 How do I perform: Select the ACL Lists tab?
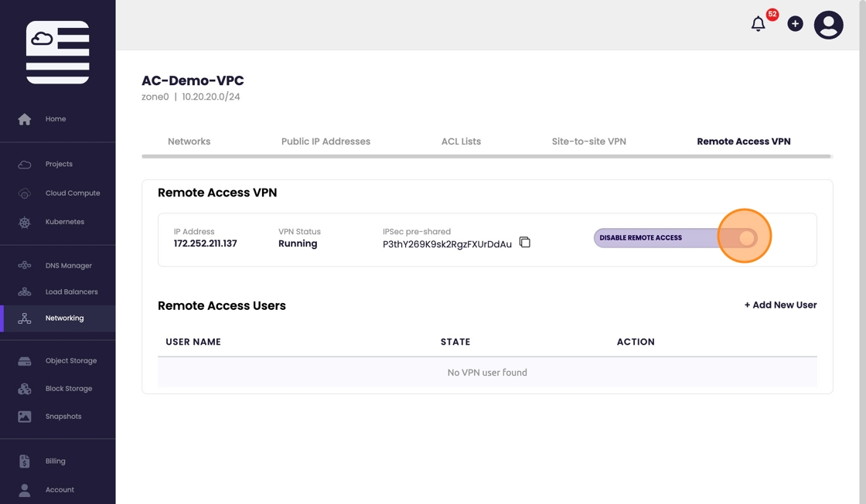click(461, 141)
